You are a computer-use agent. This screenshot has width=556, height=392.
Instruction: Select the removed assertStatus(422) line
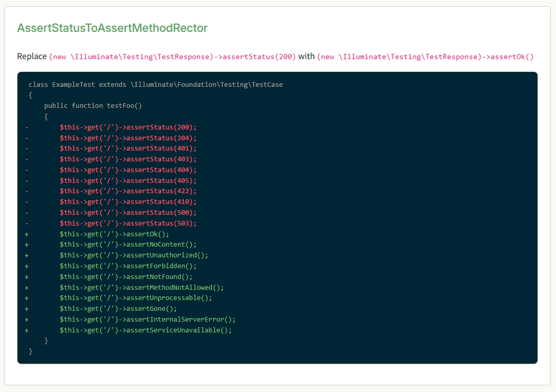pyautogui.click(x=128, y=191)
